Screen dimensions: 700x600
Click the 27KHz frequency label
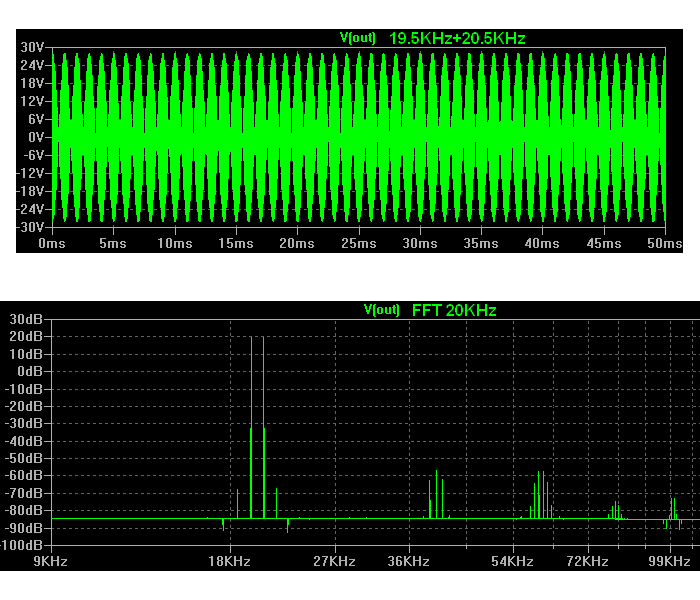[334, 562]
